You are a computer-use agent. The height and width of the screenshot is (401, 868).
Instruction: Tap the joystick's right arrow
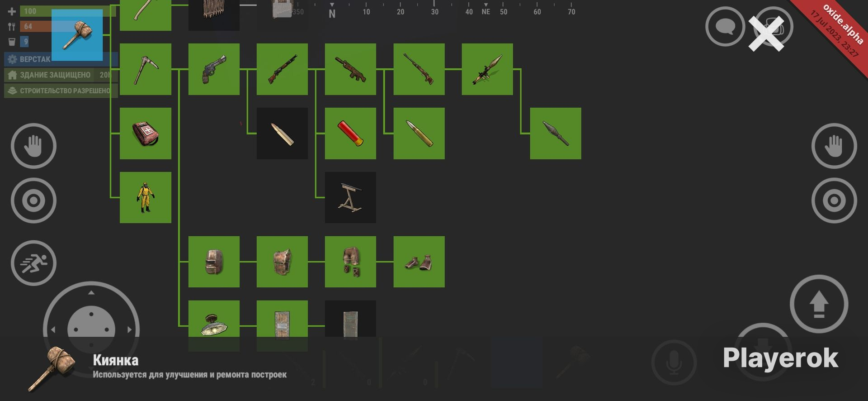[x=130, y=329]
